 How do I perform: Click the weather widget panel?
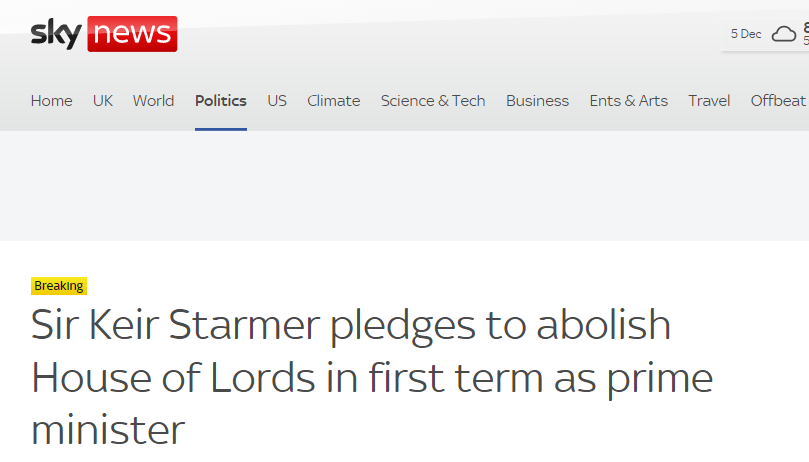tap(765, 34)
